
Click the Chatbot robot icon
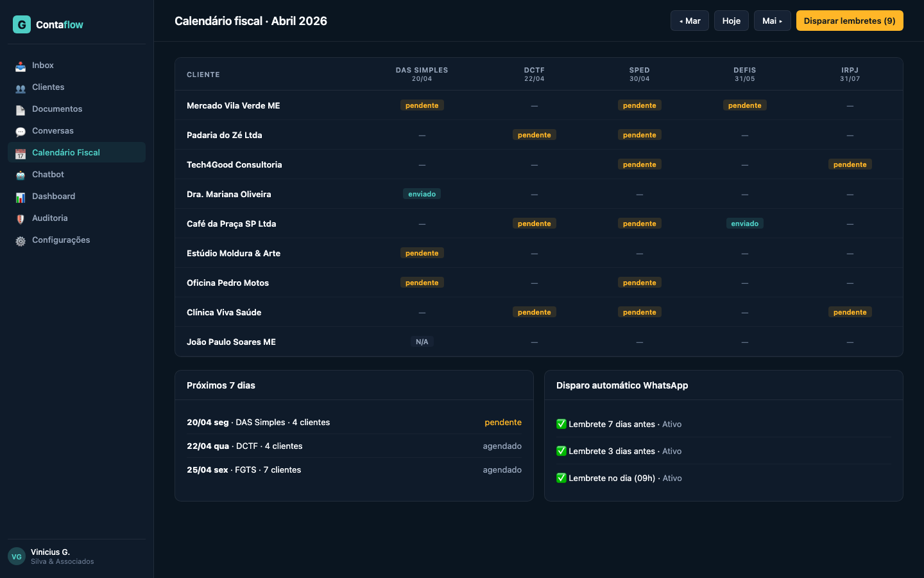point(21,175)
